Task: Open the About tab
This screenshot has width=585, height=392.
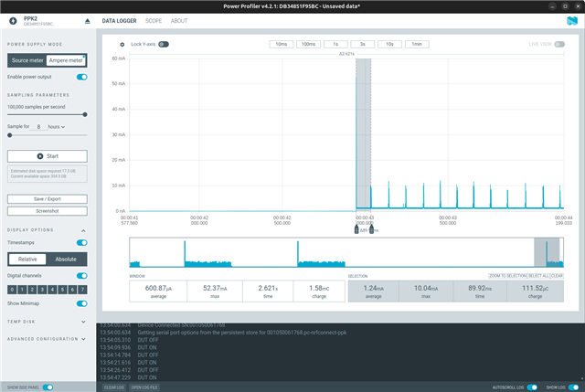Action: click(179, 21)
